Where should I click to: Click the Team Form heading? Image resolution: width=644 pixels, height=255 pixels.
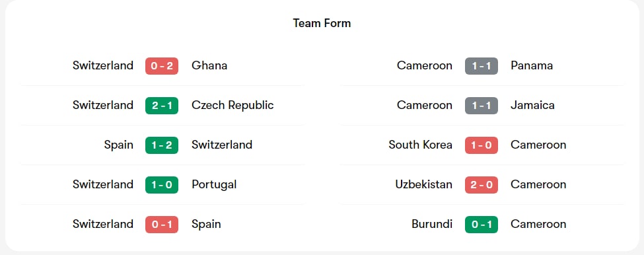click(x=322, y=23)
